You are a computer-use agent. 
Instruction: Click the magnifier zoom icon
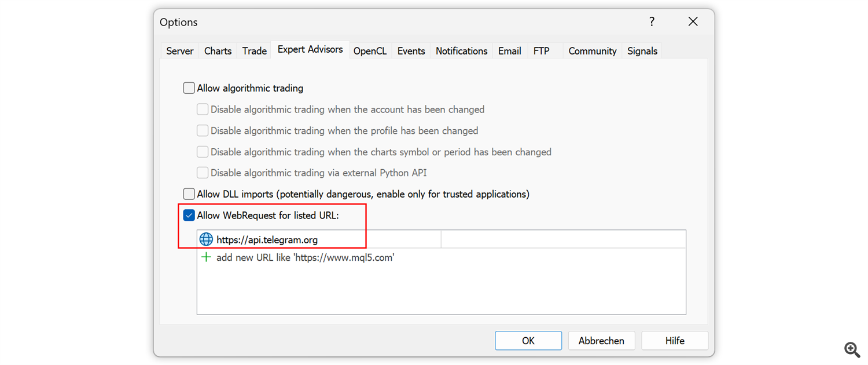(852, 349)
